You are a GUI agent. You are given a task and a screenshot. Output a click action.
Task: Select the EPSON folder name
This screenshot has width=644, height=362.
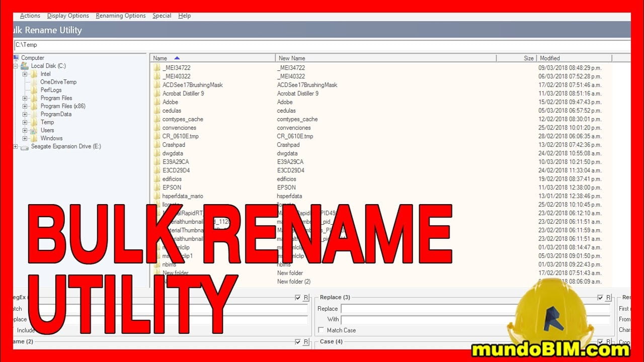tap(172, 188)
